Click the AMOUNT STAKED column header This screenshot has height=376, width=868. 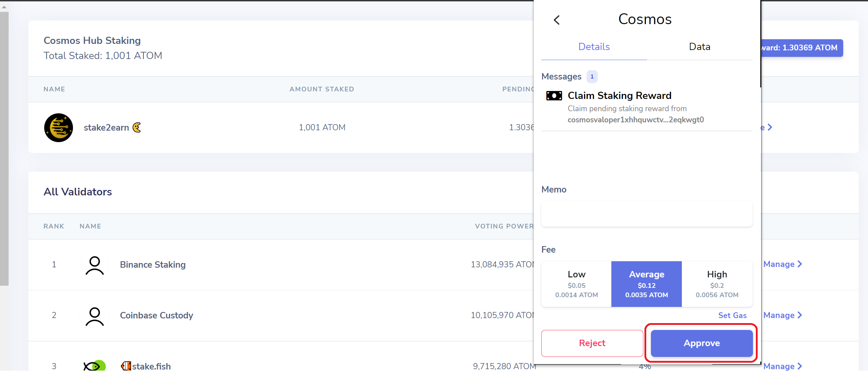pos(322,89)
